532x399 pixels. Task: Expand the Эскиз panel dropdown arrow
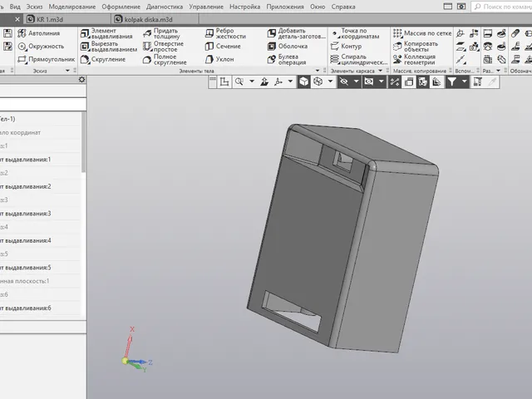[x=67, y=71]
